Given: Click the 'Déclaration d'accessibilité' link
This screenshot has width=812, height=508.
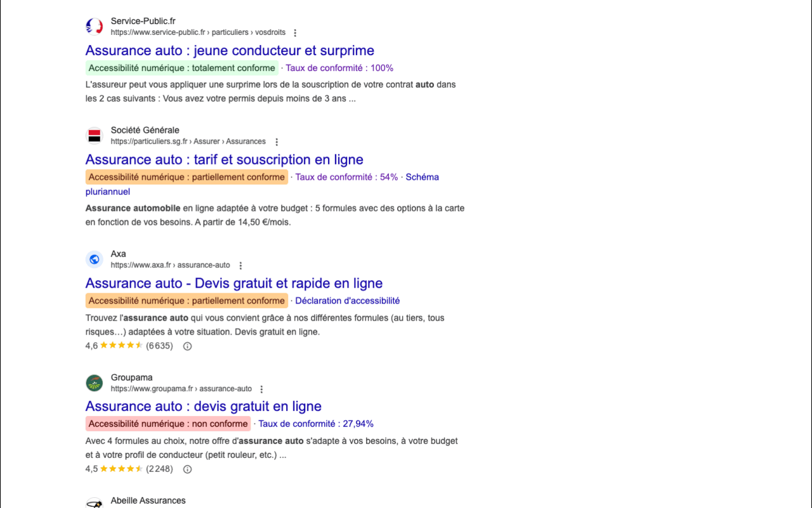Looking at the screenshot, I should (x=348, y=300).
